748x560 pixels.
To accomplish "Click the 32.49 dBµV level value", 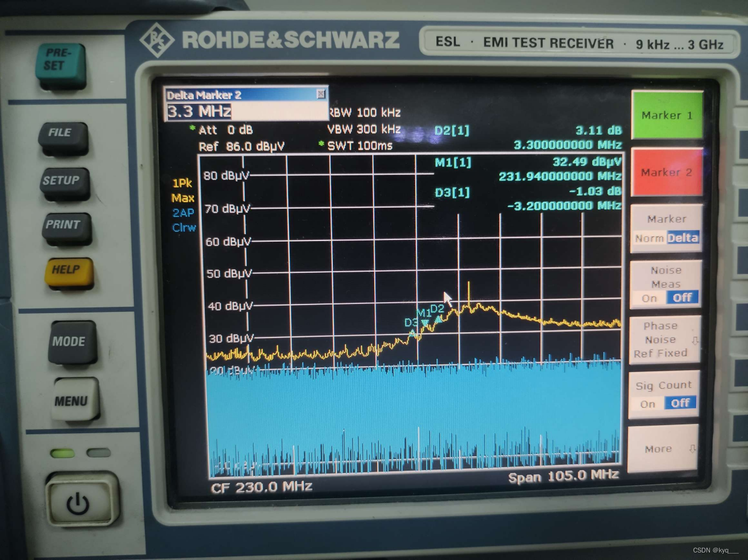I will (x=587, y=161).
